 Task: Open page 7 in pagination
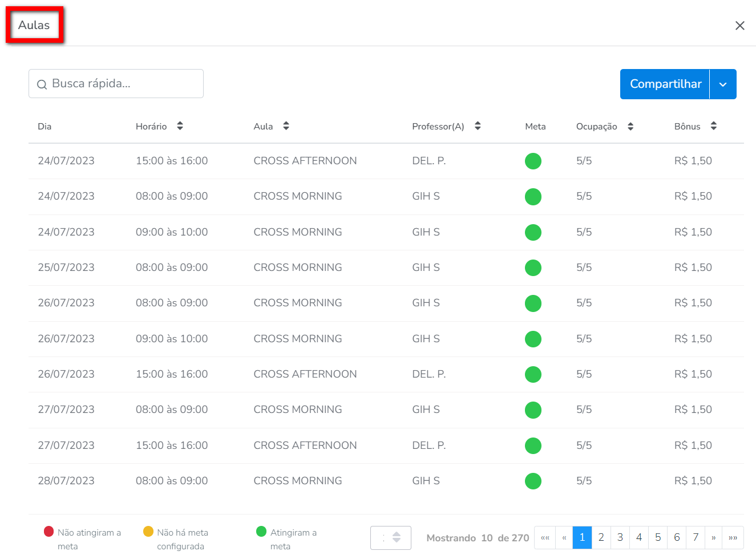pos(696,537)
